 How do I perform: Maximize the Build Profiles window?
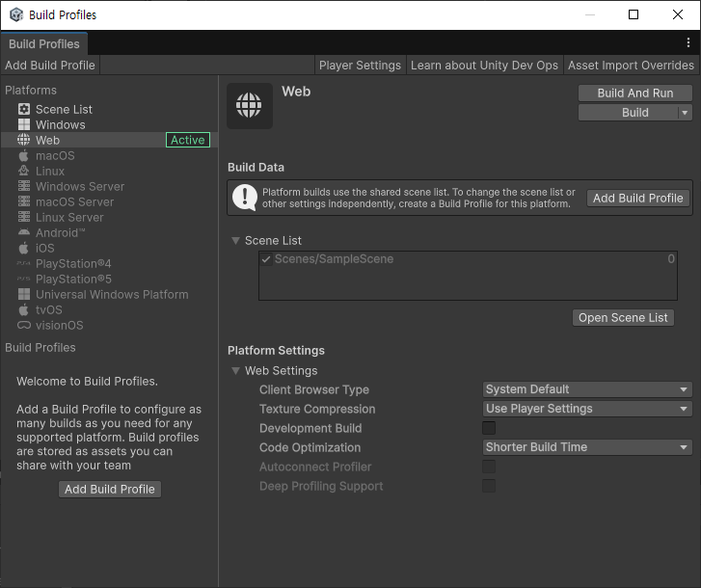(x=634, y=14)
